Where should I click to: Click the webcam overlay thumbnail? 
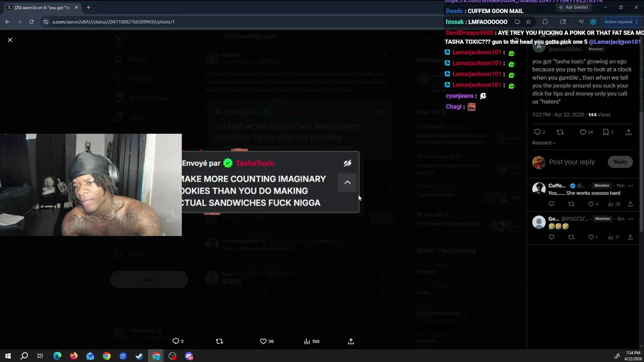click(x=91, y=185)
